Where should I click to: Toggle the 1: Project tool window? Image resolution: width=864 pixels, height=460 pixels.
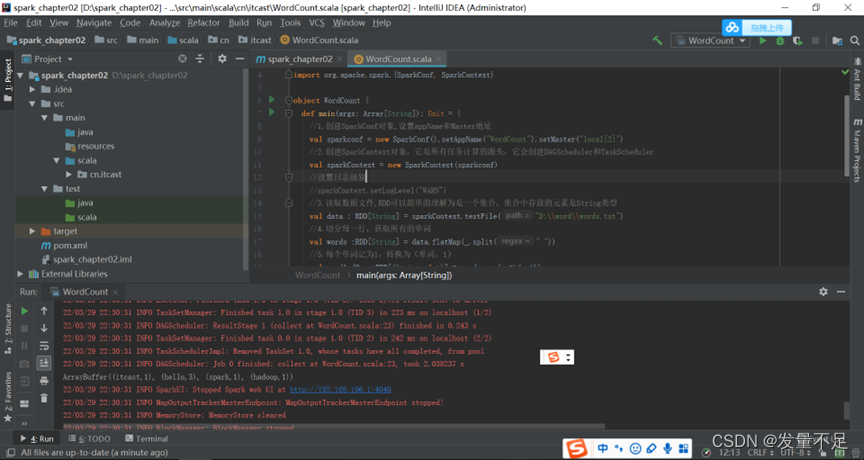click(8, 75)
